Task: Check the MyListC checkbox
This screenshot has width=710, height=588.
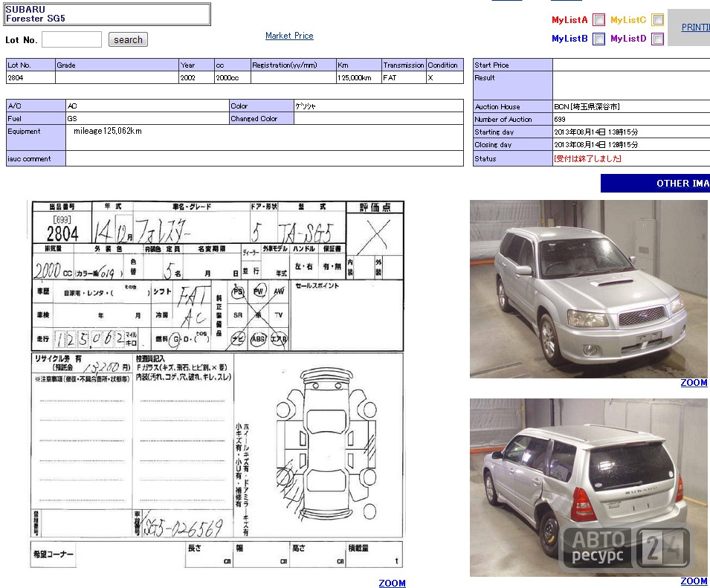Action: (x=657, y=20)
